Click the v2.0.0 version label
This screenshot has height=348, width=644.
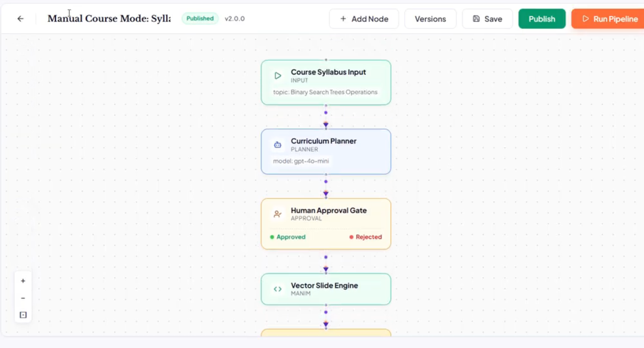(x=235, y=18)
